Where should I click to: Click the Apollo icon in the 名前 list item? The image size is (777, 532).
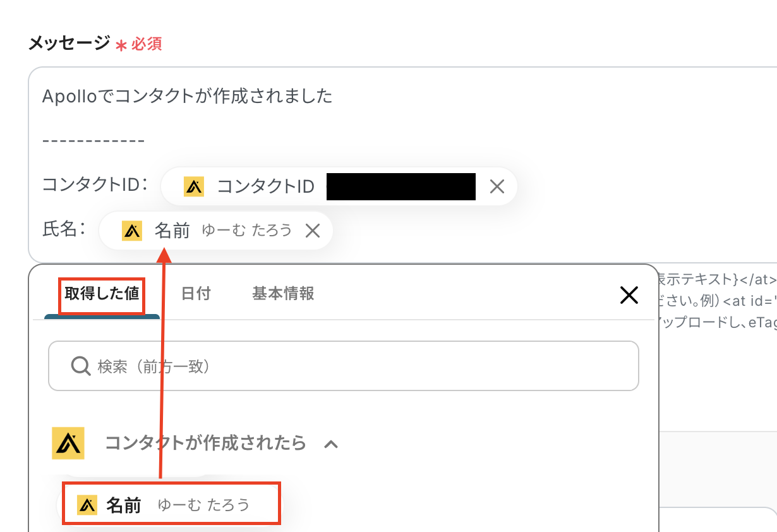click(87, 505)
